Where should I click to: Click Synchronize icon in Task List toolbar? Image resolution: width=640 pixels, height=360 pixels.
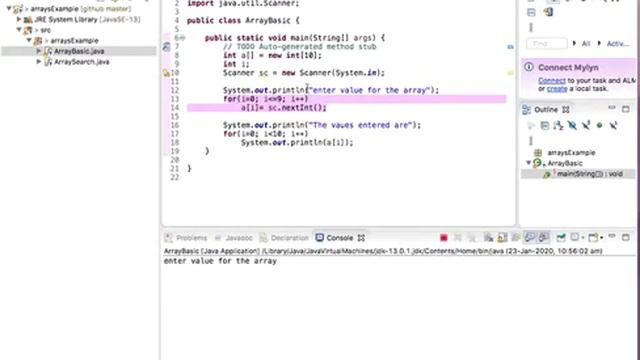tap(548, 12)
